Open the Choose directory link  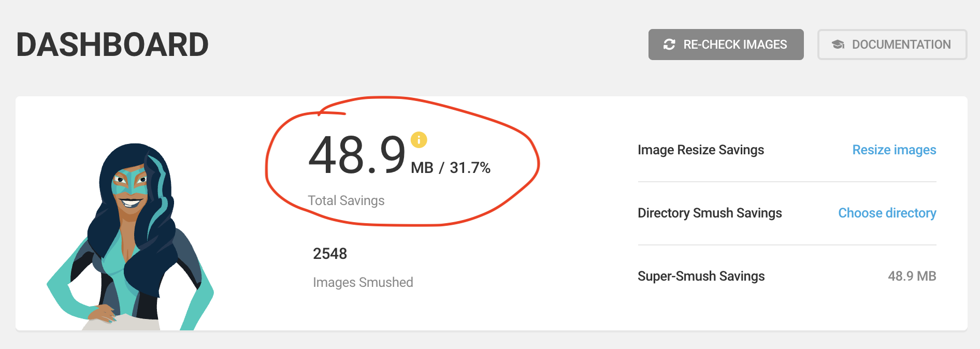887,213
